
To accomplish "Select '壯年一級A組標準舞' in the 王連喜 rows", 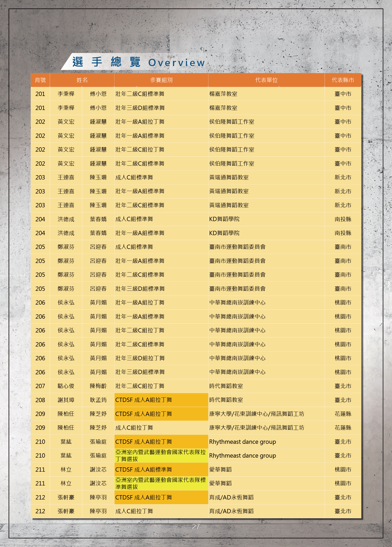I will [140, 191].
